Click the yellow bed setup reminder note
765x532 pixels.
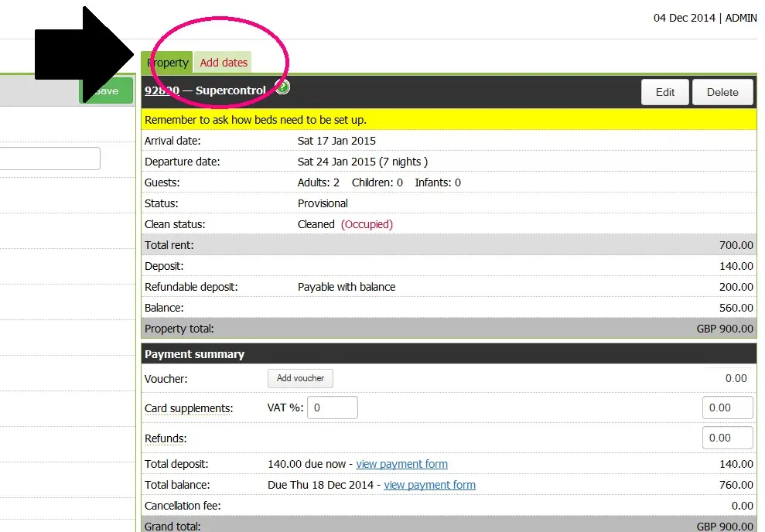255,120
